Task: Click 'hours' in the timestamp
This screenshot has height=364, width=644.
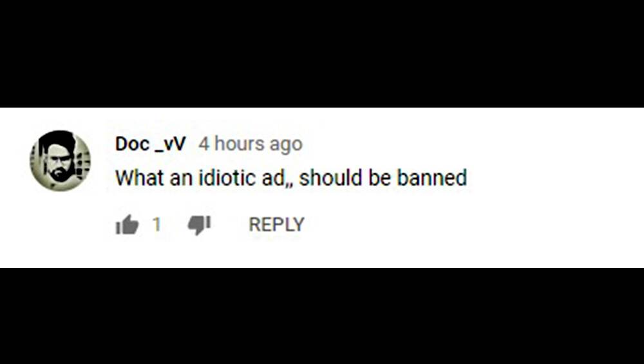Action: (x=240, y=144)
